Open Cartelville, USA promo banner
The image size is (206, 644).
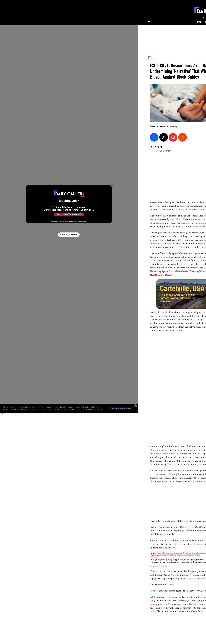[x=181, y=294]
